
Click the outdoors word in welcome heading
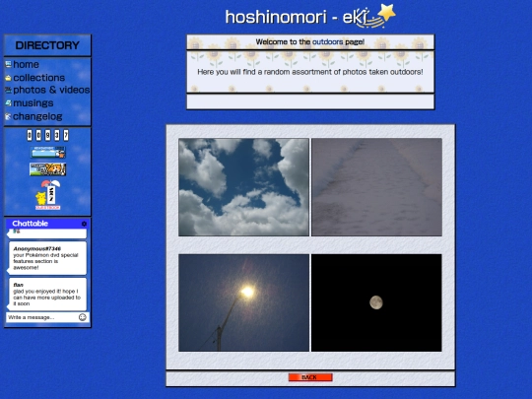(x=327, y=41)
